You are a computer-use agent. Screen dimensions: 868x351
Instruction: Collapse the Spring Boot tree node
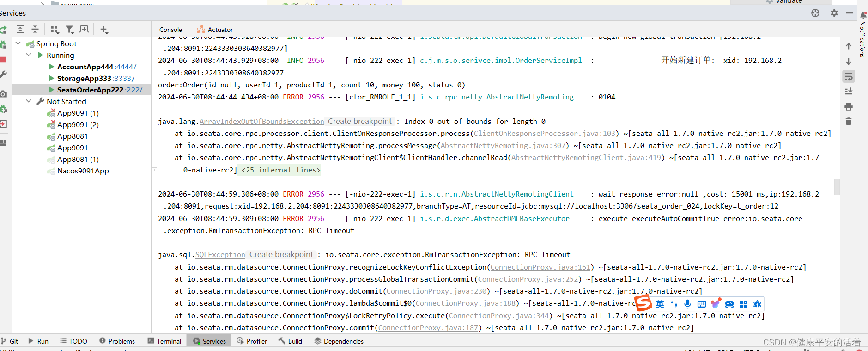tap(18, 43)
